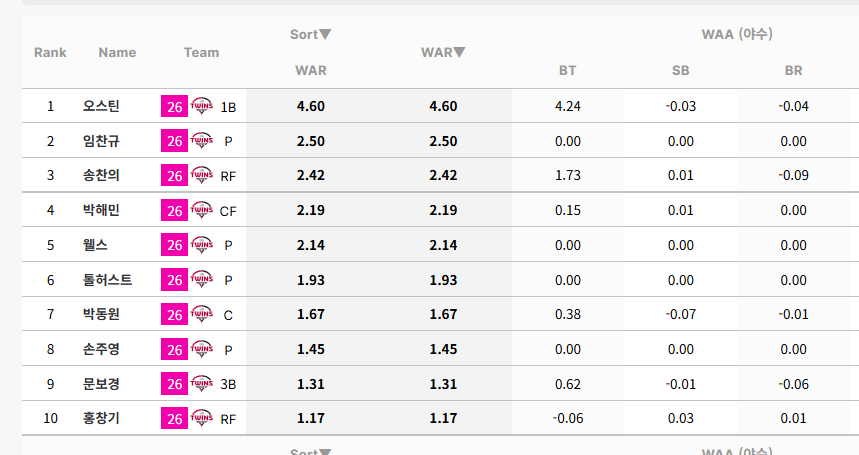The image size is (859, 455).
Task: Open player page for 문보경
Action: point(101,384)
